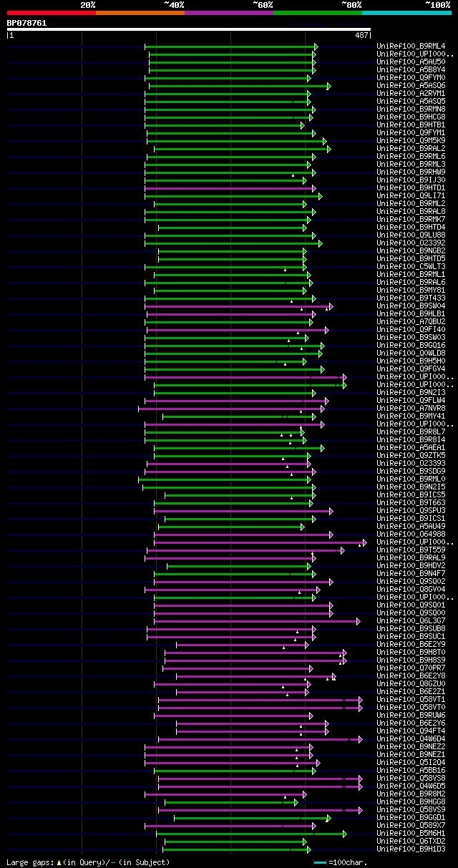Click the green alignment bar of B5M6H1
458x868 pixels.
[x=251, y=834]
